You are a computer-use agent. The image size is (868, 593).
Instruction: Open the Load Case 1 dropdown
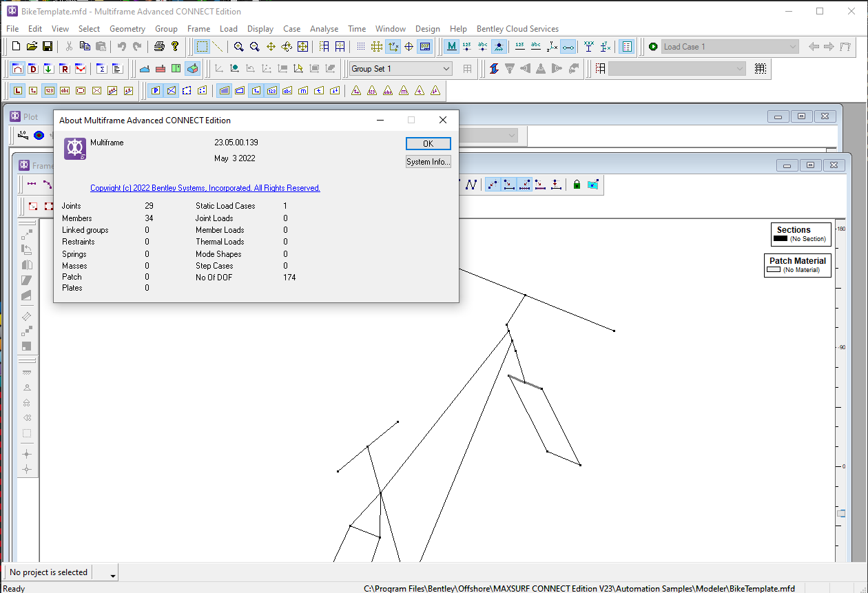coord(730,47)
